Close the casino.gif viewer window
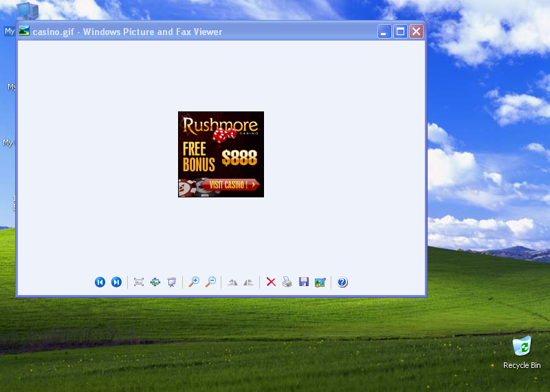Screen dimensions: 550x392 tap(417, 32)
